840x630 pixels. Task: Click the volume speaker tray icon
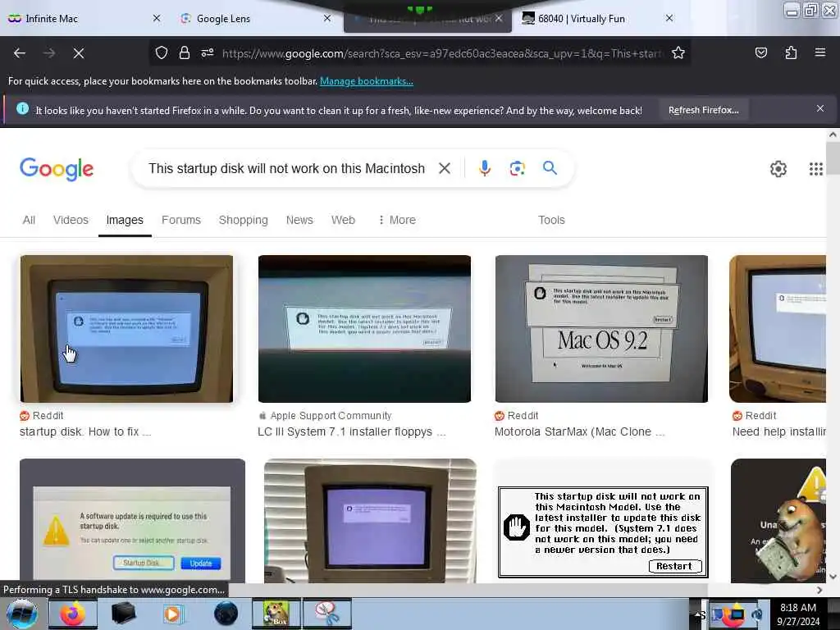(x=756, y=614)
